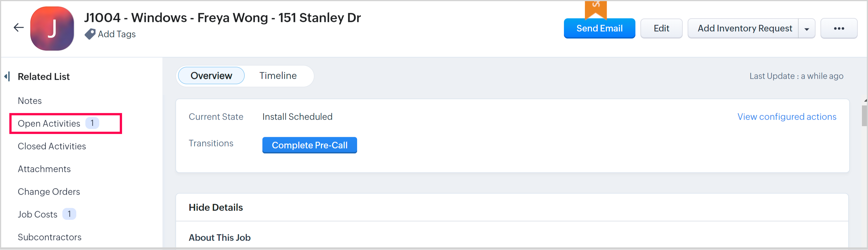This screenshot has width=868, height=250.
Task: Open View configured actions link
Action: (786, 117)
